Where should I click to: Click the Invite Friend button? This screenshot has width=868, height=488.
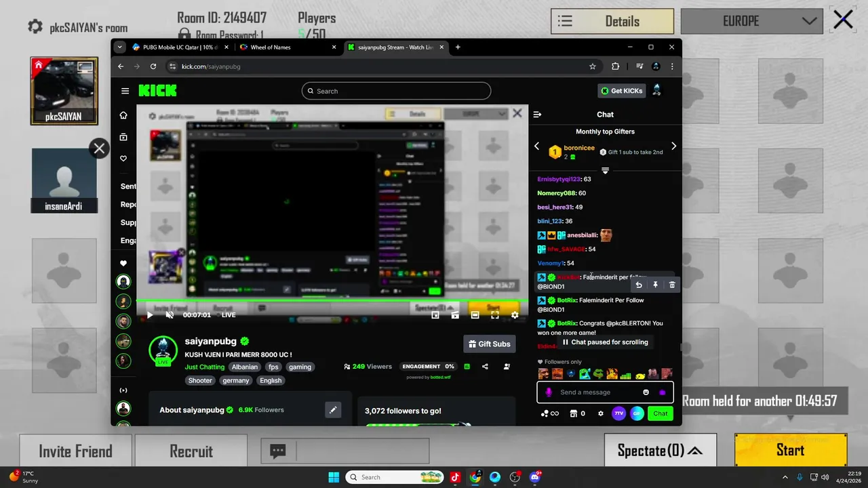coord(75,451)
